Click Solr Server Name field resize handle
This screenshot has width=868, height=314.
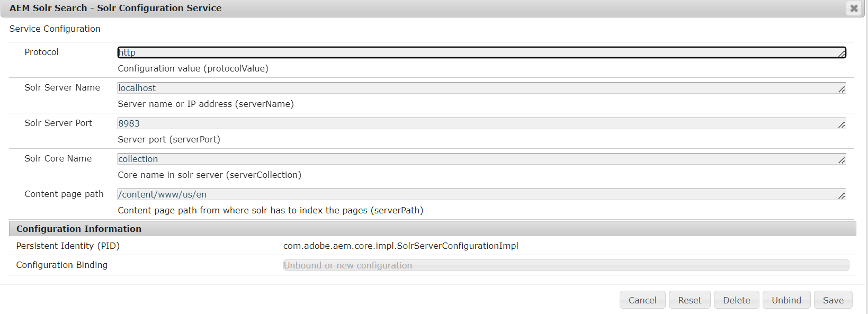click(x=842, y=89)
